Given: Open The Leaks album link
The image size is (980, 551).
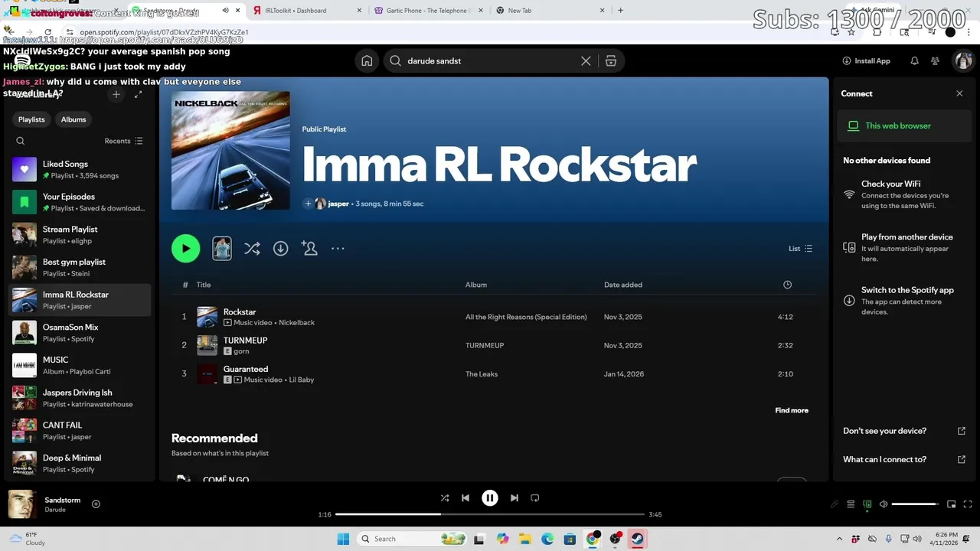Looking at the screenshot, I should [482, 374].
